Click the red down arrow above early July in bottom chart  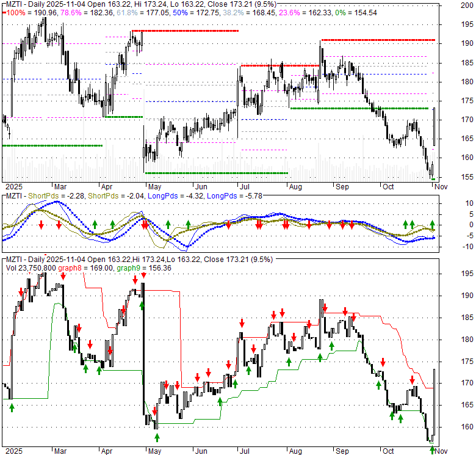(x=242, y=322)
